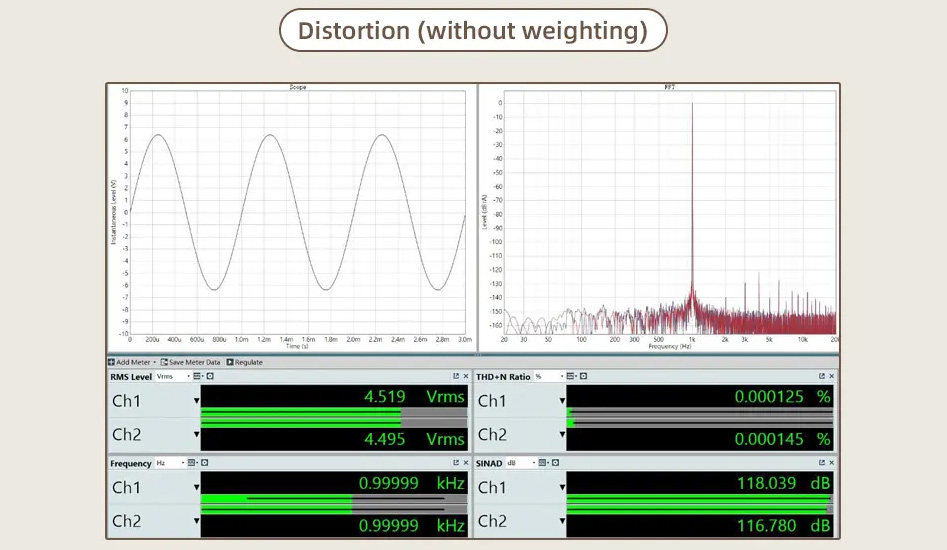This screenshot has width=947, height=550.
Task: Pop out the THD+N Ratio meter panel
Action: pos(821,376)
